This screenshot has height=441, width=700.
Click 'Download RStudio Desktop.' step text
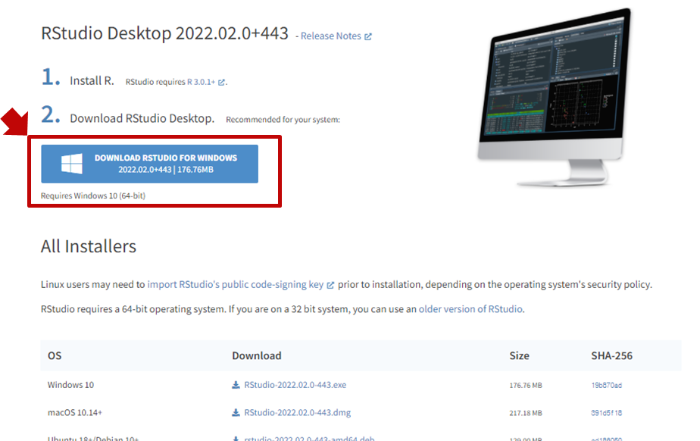point(142,118)
